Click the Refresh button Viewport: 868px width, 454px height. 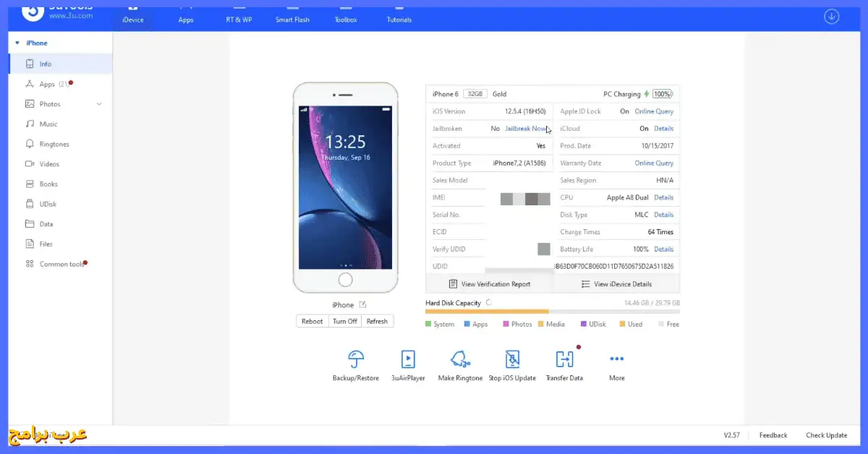click(x=377, y=321)
